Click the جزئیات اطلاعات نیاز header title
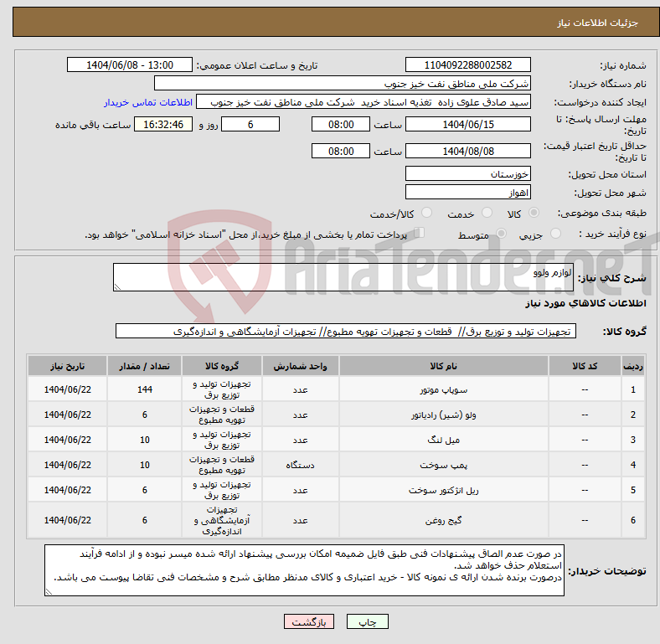 point(598,23)
